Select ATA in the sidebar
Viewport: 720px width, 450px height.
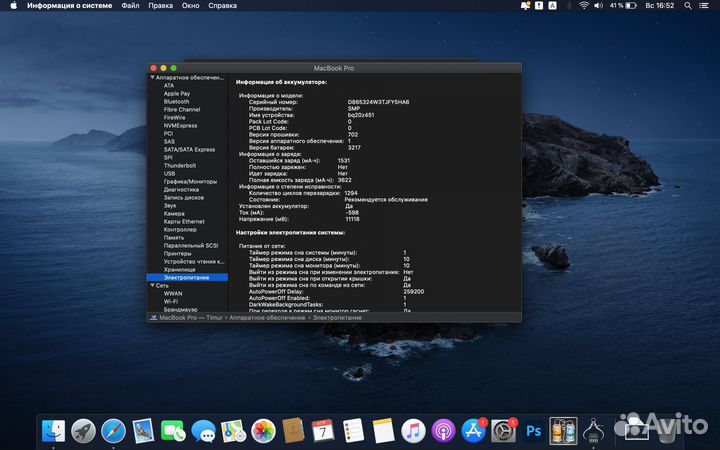coord(169,85)
